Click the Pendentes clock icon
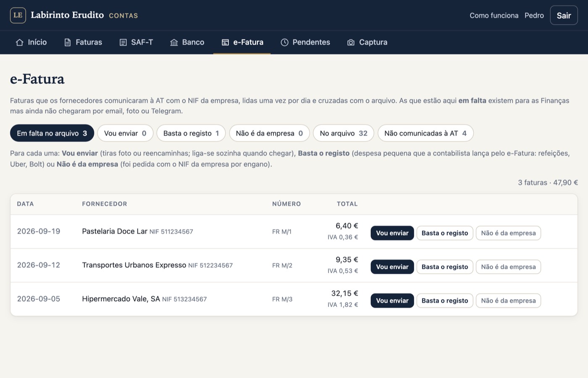The image size is (588, 378). [x=284, y=42]
